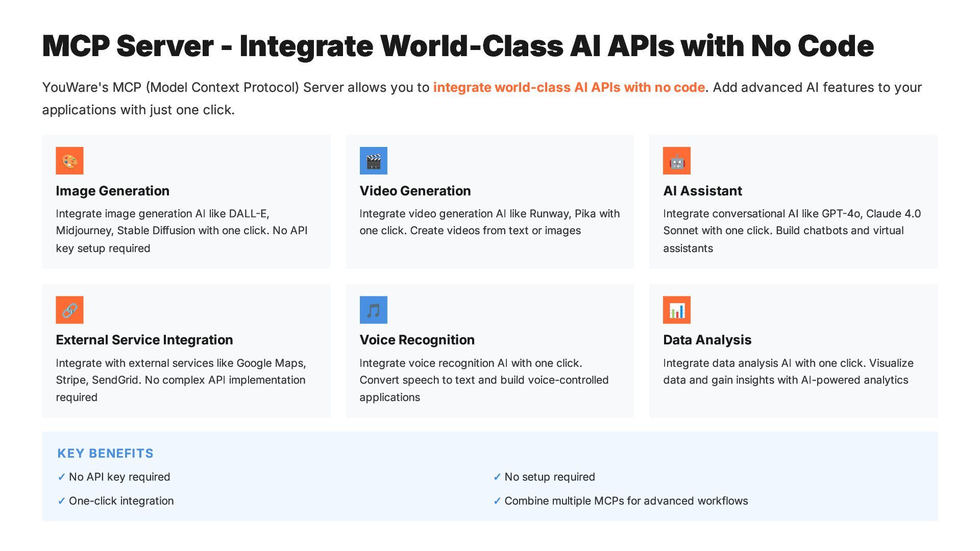
Task: Click checkmark beside No API key required
Action: (x=61, y=477)
